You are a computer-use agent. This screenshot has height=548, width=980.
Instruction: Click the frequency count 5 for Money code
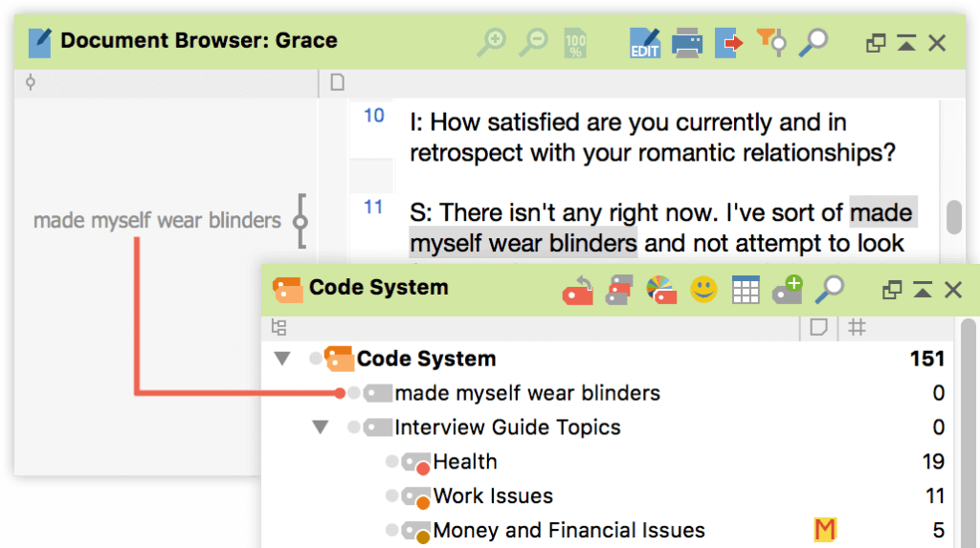tap(938, 531)
